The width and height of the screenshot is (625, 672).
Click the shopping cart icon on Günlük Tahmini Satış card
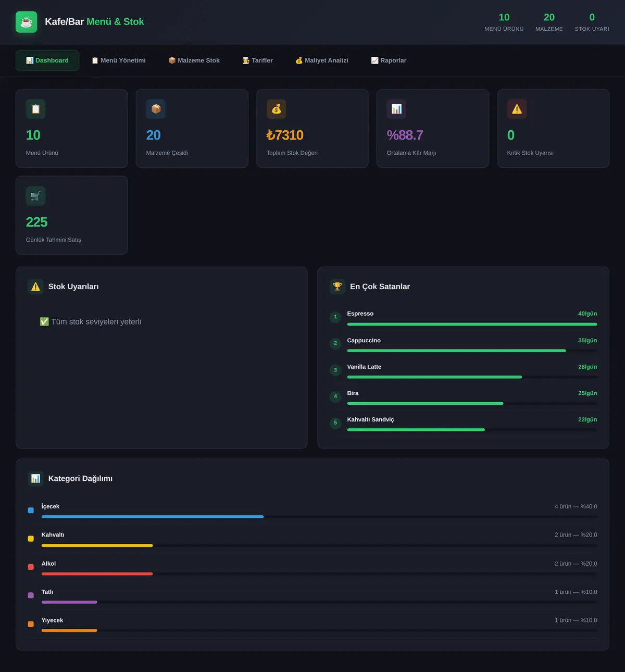pos(35,196)
